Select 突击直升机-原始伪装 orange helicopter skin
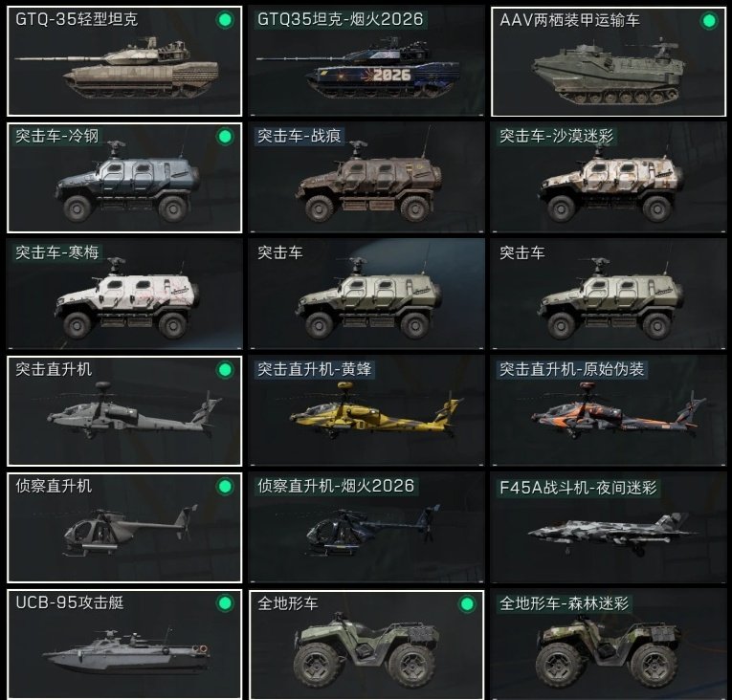 pyautogui.click(x=609, y=411)
